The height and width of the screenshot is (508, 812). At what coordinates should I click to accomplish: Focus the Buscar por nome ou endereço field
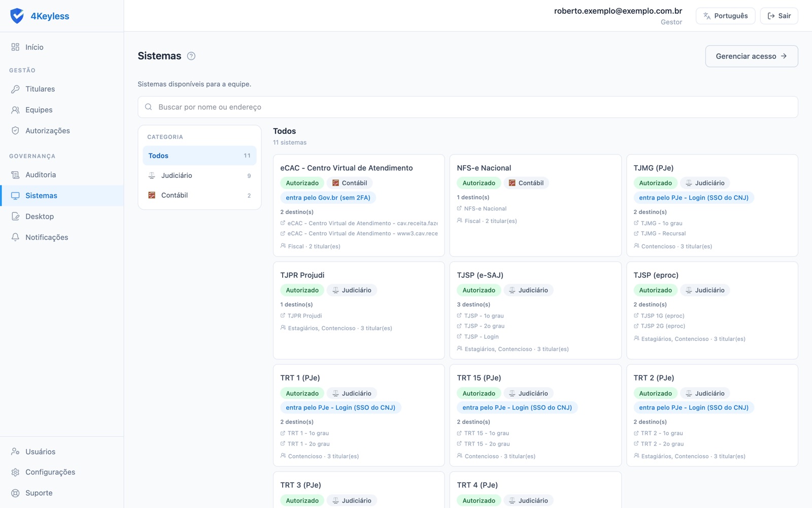click(468, 107)
